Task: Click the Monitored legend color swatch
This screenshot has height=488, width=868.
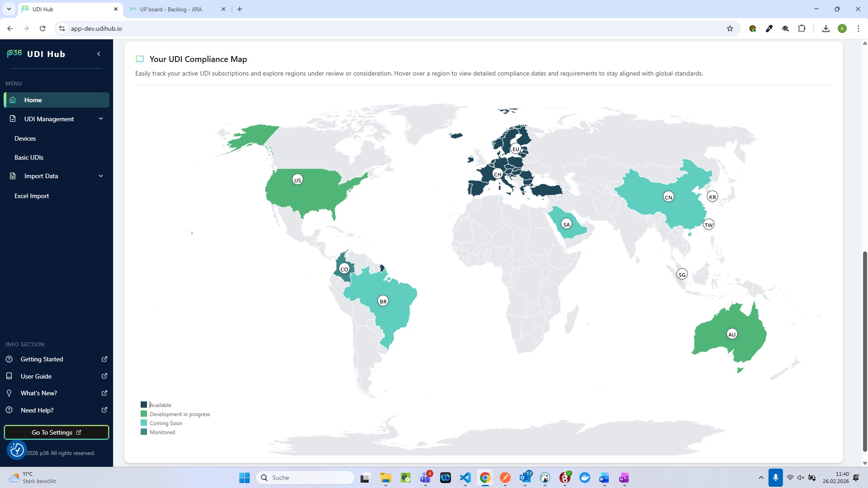Action: coord(144,432)
